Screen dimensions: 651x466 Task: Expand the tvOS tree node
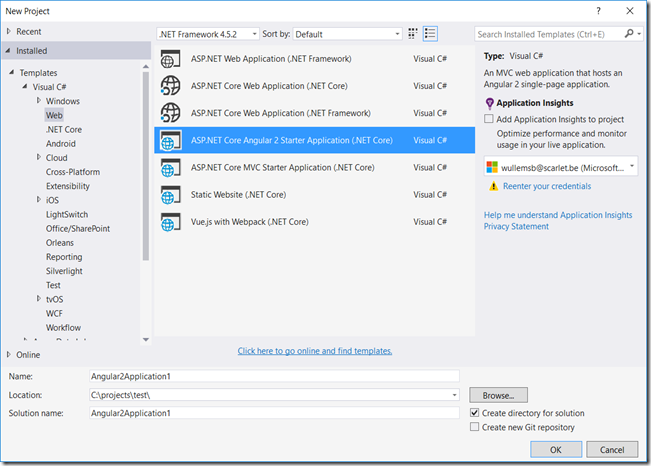(x=39, y=299)
